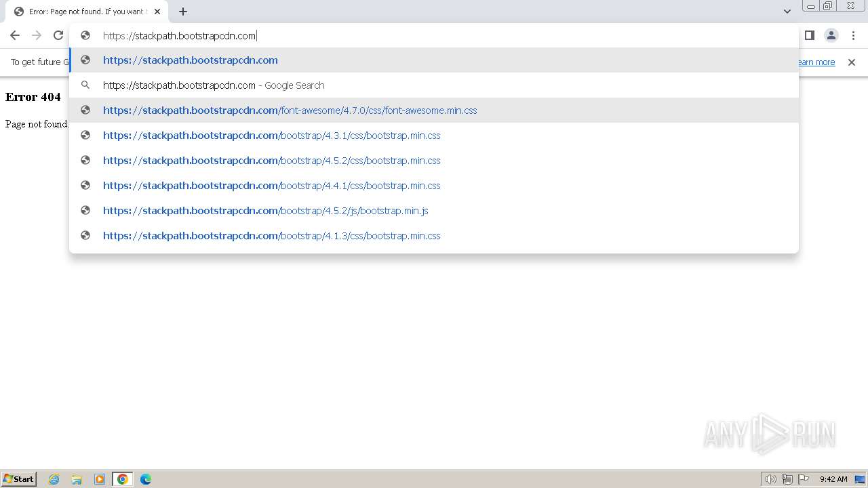This screenshot has width=868, height=488.
Task: Click the magnifier icon beside Google Search suggestion
Action: 85,85
